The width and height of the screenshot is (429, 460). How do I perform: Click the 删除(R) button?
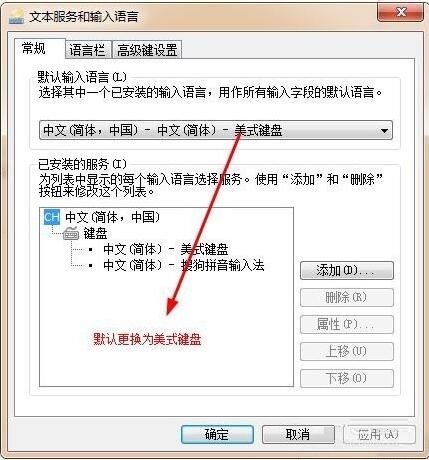(347, 297)
